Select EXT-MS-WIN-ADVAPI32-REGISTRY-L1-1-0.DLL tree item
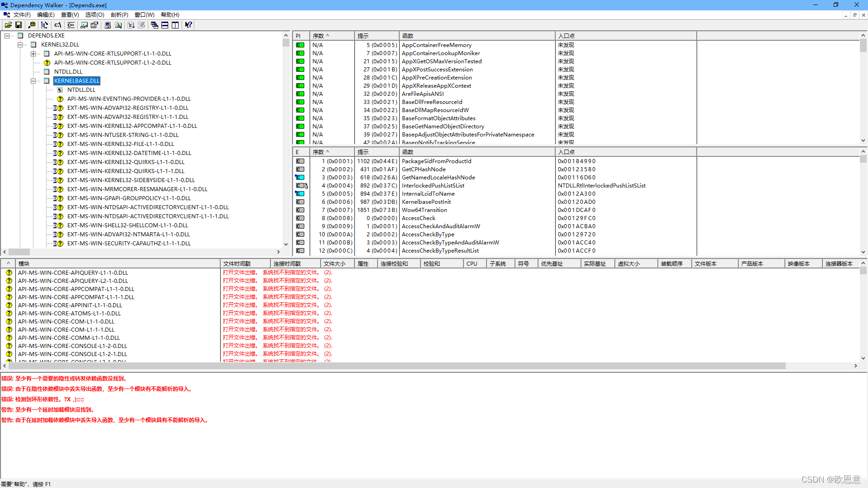 point(128,108)
